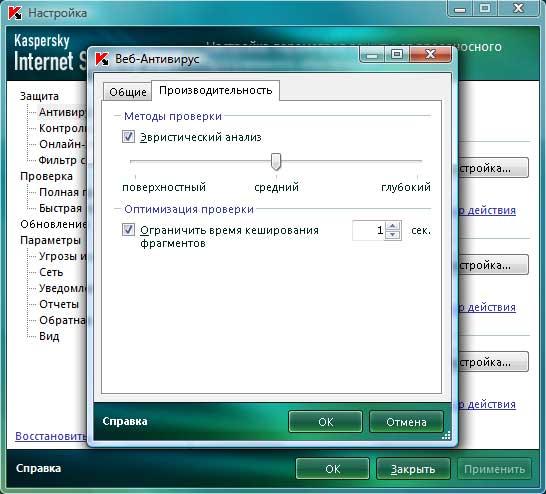Viewport: 546px width, 494px height.
Task: Click OK in the Веб-Антивирус dialog
Action: click(x=325, y=422)
